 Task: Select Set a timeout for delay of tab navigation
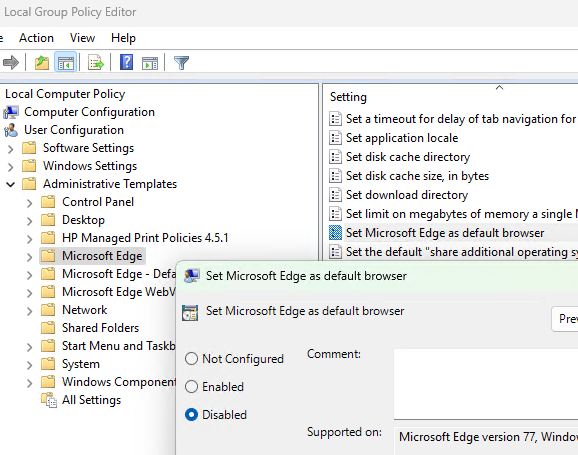click(462, 119)
